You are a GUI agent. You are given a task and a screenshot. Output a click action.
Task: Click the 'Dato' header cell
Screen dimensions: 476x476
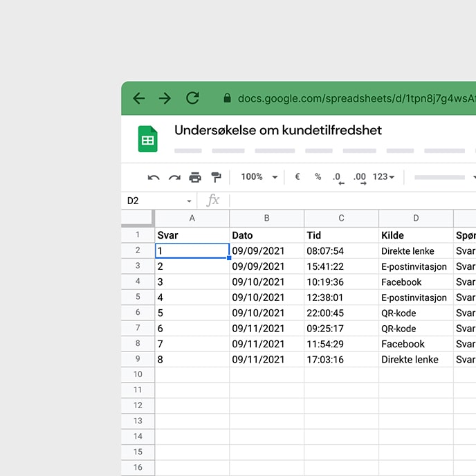coord(267,235)
